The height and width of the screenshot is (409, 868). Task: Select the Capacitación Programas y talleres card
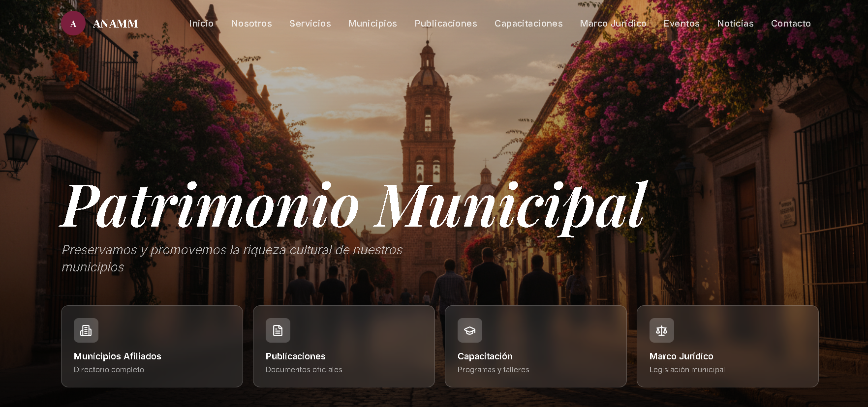[x=536, y=361]
